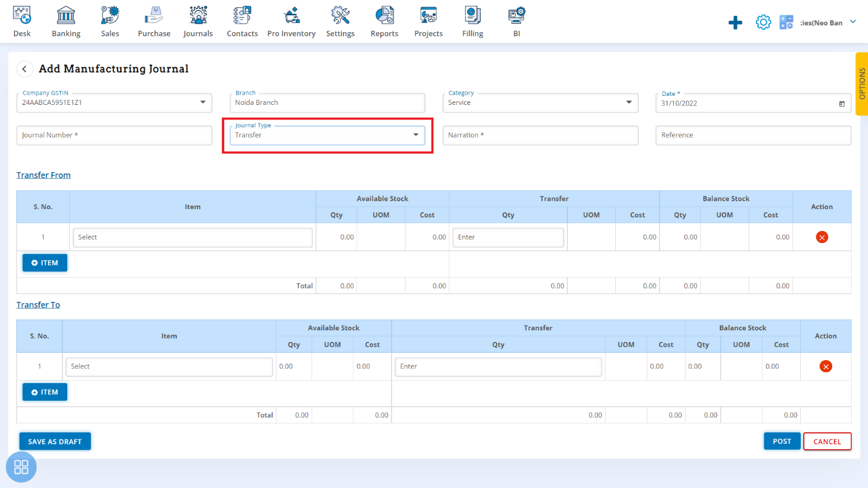Screen dimensions: 868x488
Task: Open the Desk module icon
Action: 22,15
